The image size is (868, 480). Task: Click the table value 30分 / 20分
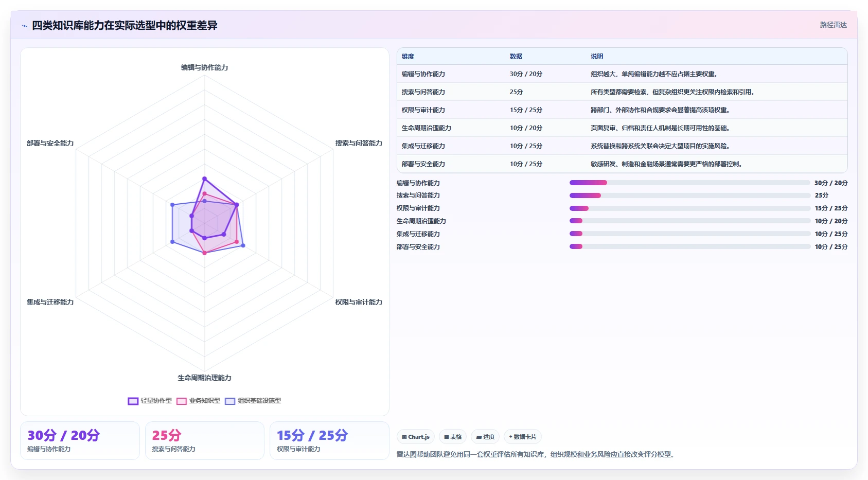(x=526, y=74)
